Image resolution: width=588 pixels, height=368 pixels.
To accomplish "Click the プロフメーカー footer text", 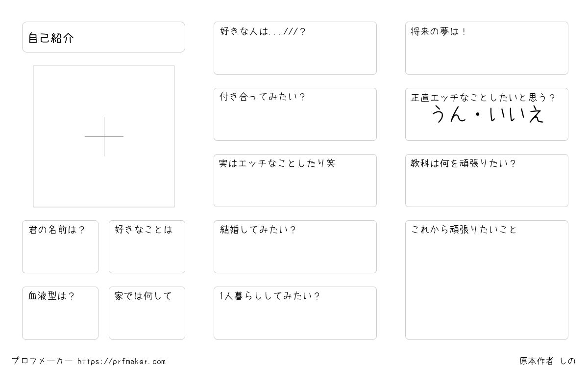I will pos(42,361).
